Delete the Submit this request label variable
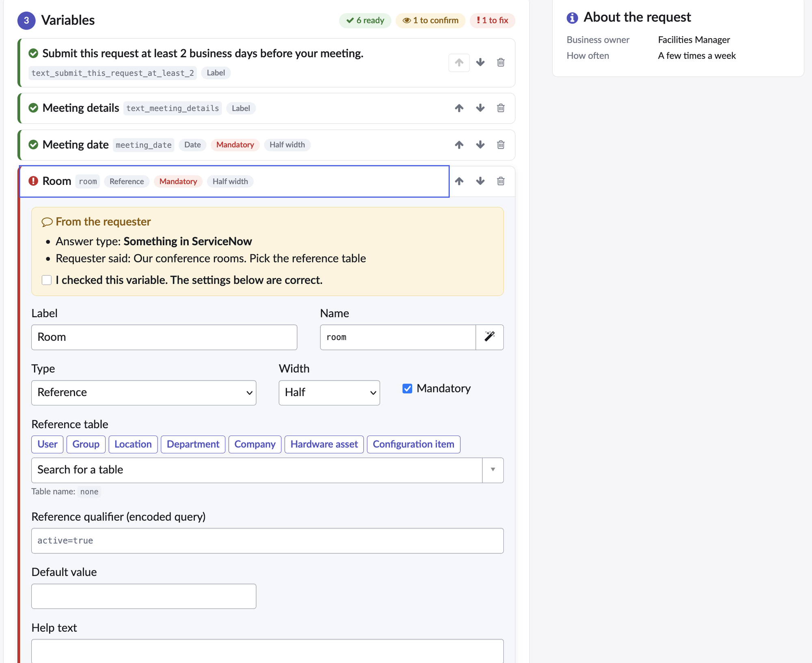Screen dimensions: 812x663 click(x=501, y=63)
